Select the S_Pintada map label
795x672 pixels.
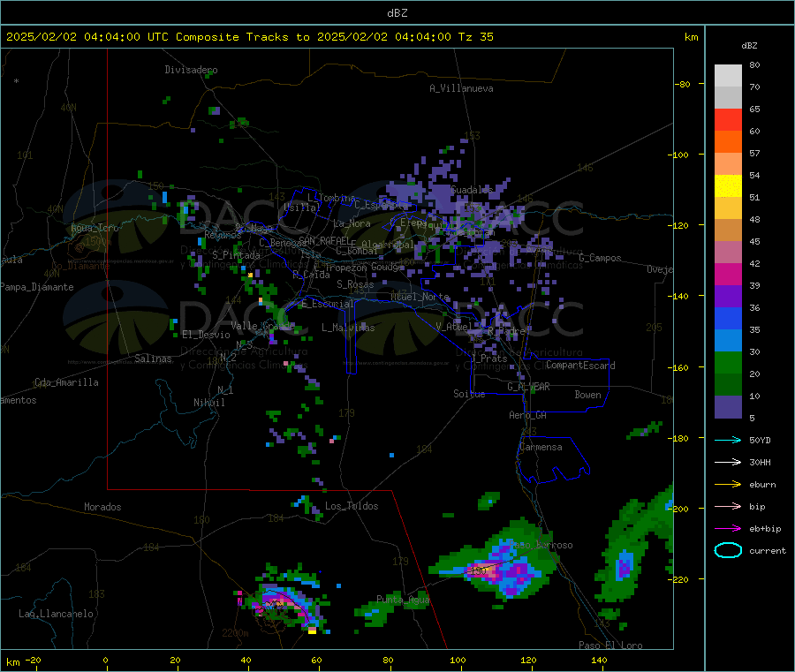point(236,255)
